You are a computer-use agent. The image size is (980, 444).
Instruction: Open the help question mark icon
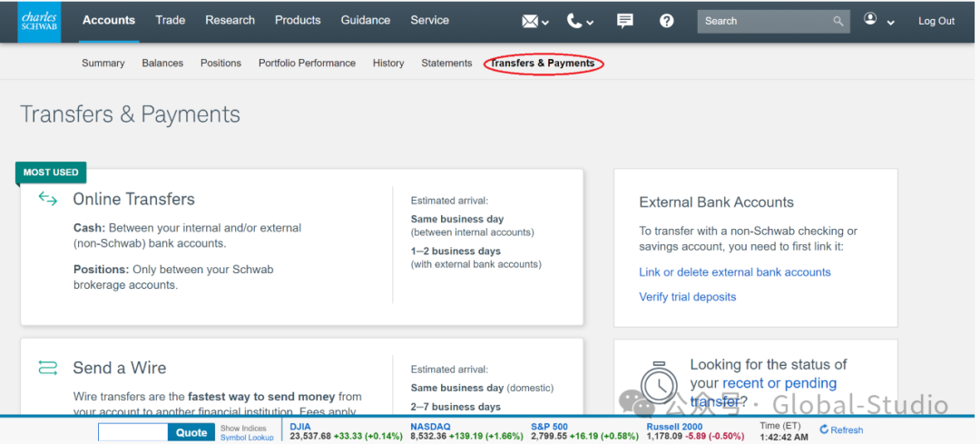(x=667, y=21)
